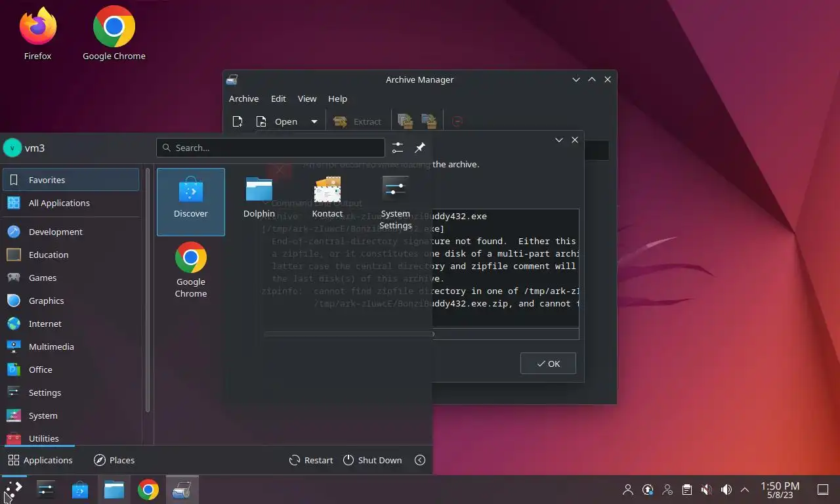
Task: Open Discover store from taskbar
Action: tap(80, 490)
